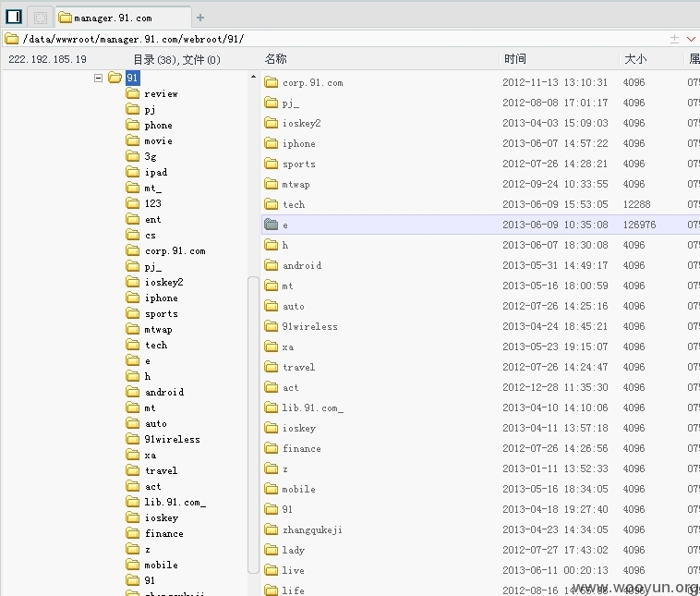This screenshot has width=700, height=596.
Task: Click the tree scrollbar up arrow
Action: [x=253, y=77]
